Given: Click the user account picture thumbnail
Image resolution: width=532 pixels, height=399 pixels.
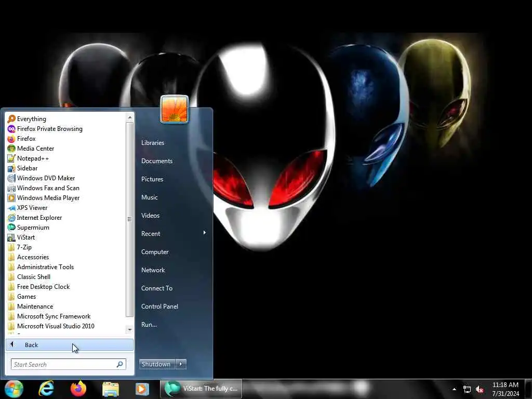Looking at the screenshot, I should point(175,109).
